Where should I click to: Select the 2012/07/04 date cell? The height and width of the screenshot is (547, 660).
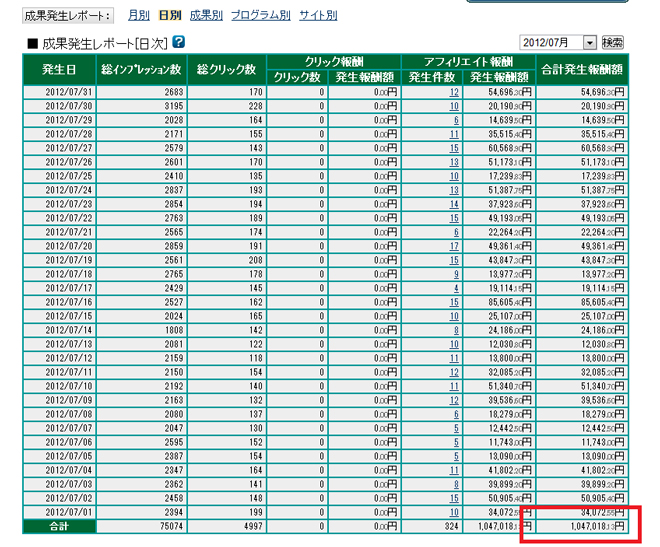(65, 470)
